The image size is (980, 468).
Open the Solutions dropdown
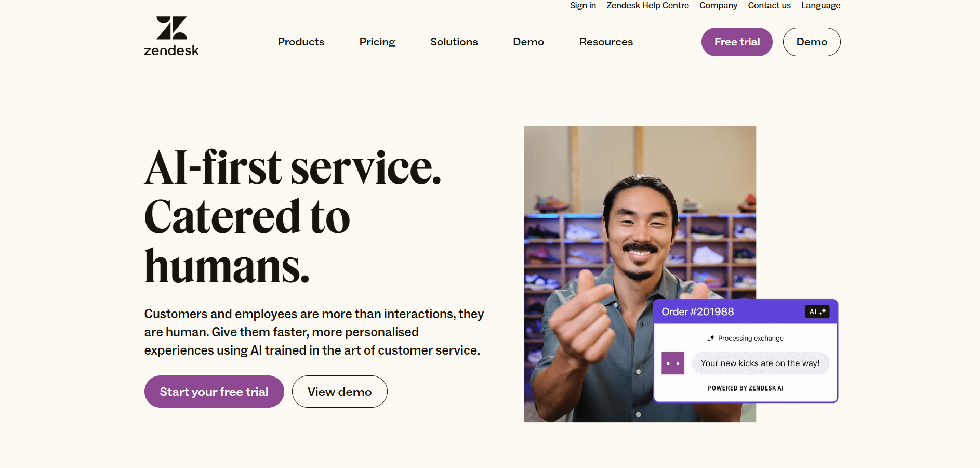click(x=454, y=42)
